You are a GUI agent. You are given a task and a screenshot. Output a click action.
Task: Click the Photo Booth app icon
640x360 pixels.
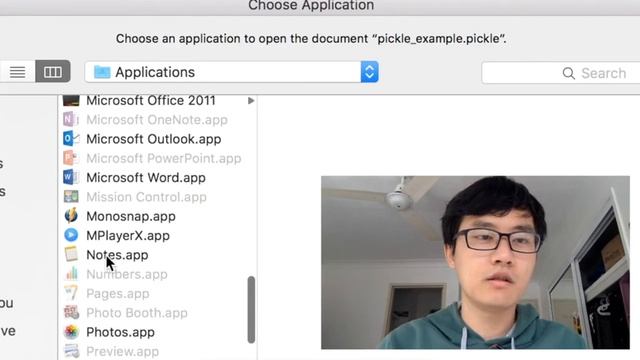(x=71, y=313)
